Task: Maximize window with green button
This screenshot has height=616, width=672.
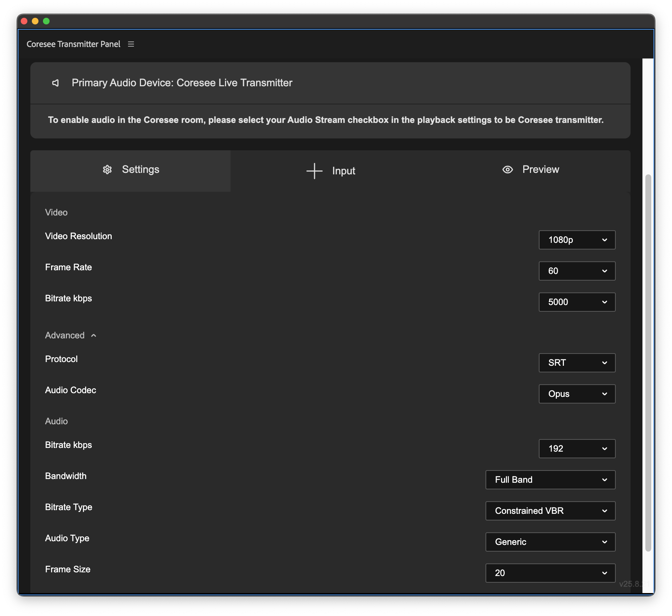Action: (x=46, y=21)
